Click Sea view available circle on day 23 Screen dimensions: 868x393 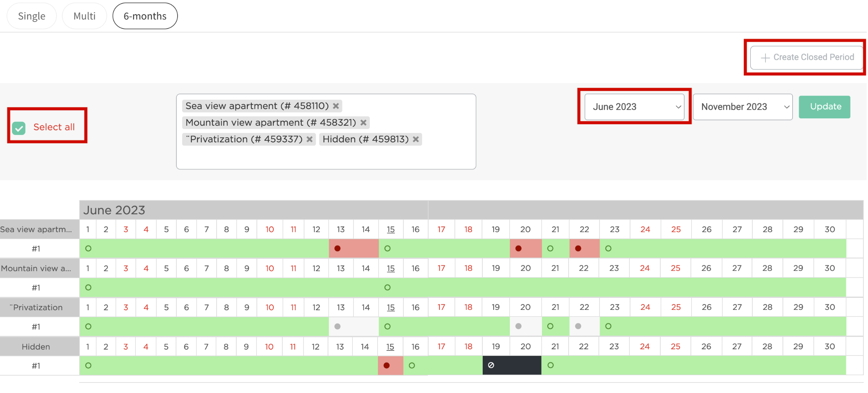point(608,248)
